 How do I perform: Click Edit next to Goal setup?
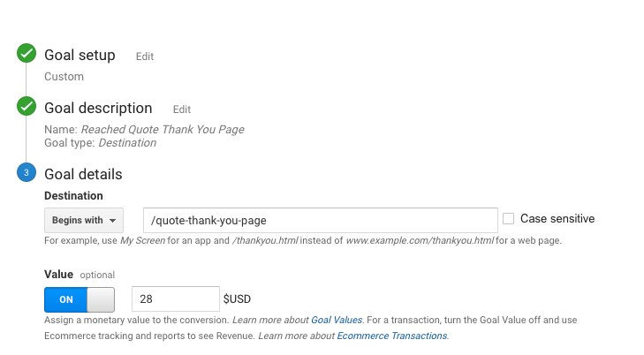tap(145, 57)
